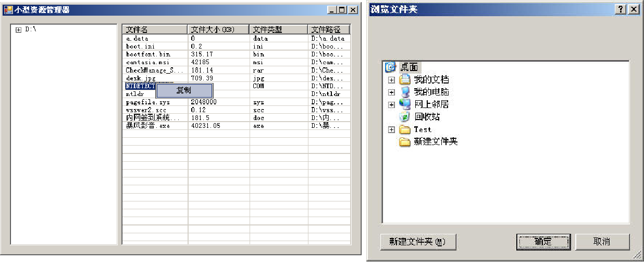
Task: Expand the 我的电脑 tree node
Action: (x=391, y=92)
